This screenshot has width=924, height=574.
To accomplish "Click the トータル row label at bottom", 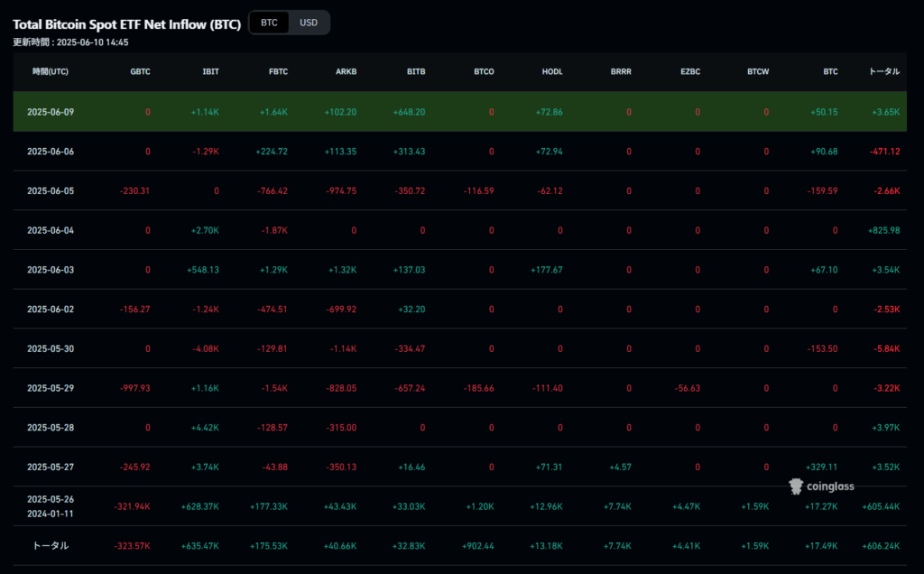I will 51,546.
